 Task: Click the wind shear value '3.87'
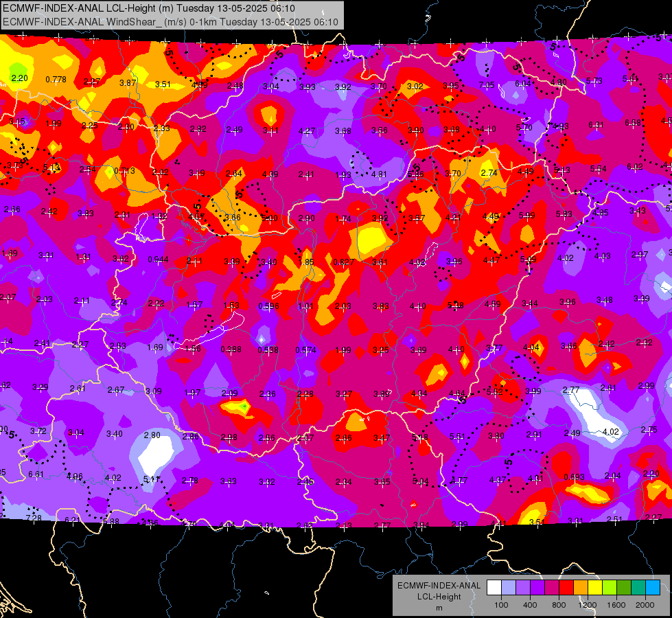click(128, 83)
